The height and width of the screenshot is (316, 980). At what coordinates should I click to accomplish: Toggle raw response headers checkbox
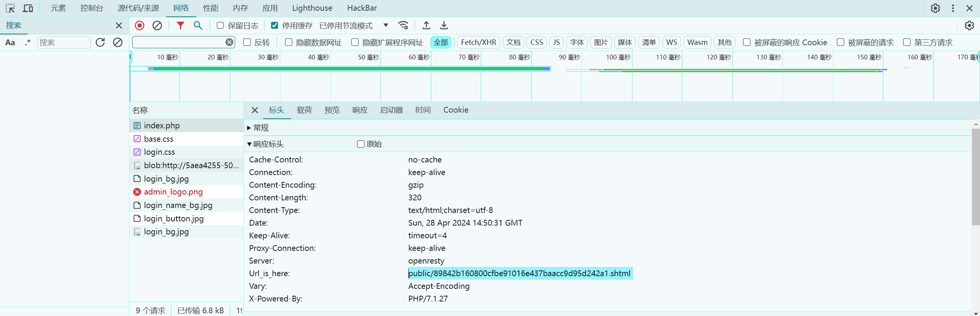click(x=360, y=144)
